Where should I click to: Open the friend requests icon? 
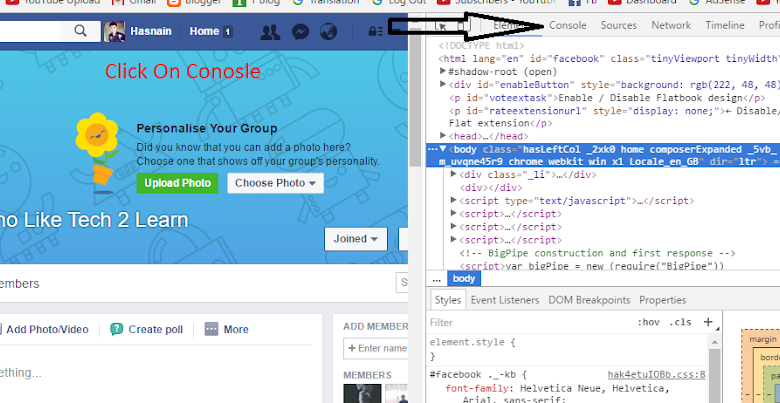point(270,32)
